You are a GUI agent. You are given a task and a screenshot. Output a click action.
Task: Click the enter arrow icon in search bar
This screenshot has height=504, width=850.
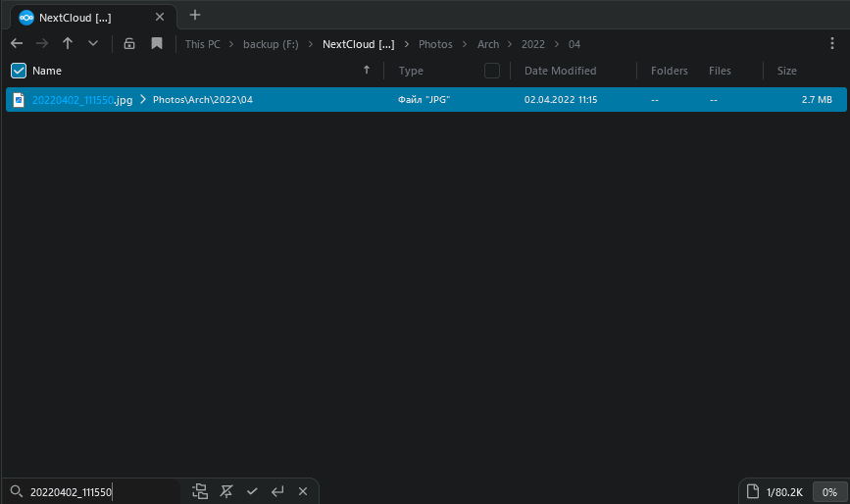pyautogui.click(x=277, y=491)
